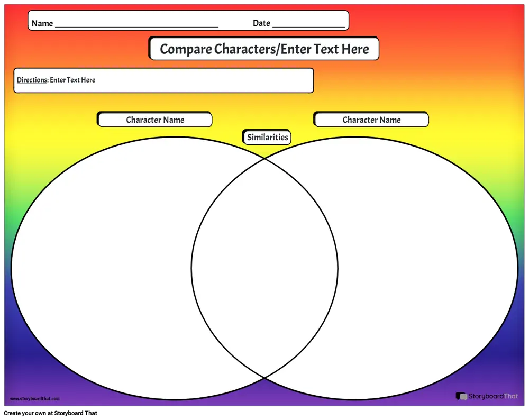Select the right Character Name label

[x=371, y=120]
